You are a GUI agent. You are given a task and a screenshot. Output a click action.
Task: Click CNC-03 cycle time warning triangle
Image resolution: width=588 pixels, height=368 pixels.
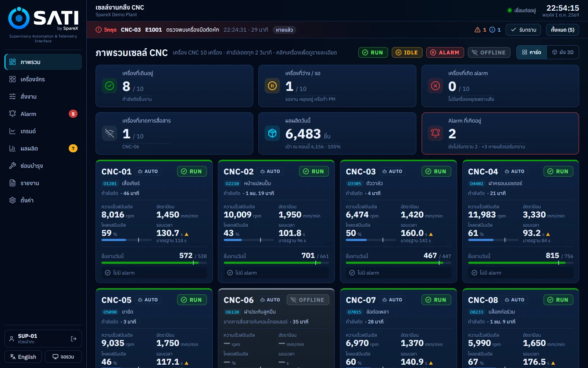point(431,234)
